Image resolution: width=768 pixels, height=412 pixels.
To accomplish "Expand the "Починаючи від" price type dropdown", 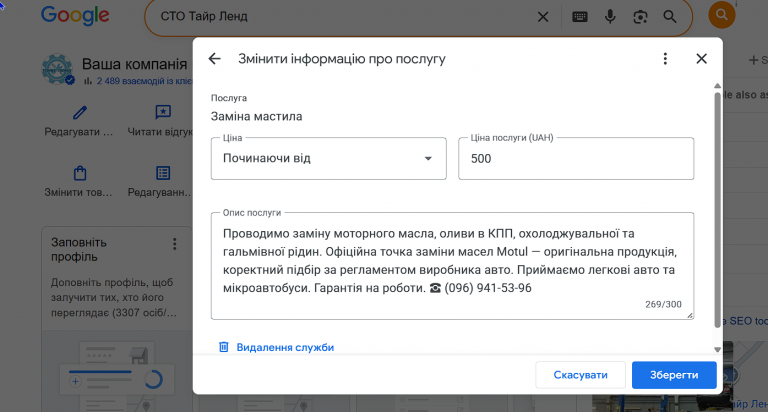I will click(329, 159).
